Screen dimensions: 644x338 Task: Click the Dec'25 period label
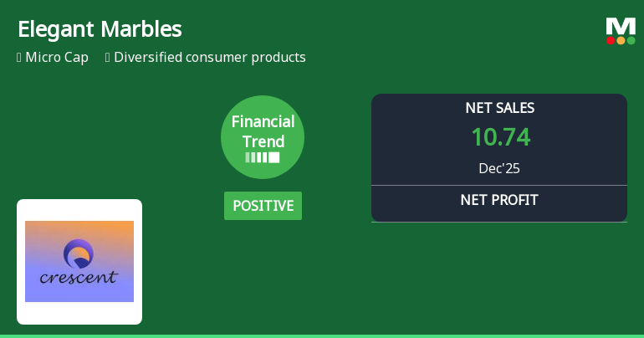pos(499,168)
